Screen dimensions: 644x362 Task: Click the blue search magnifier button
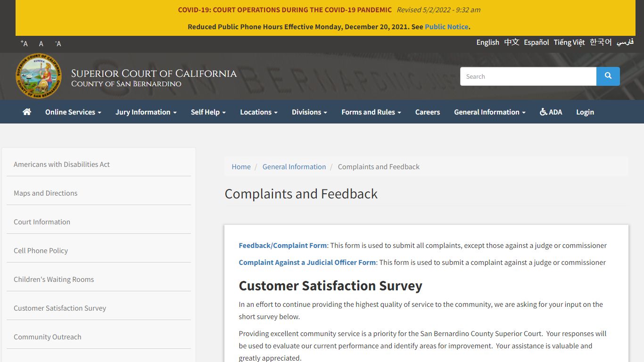click(x=608, y=76)
